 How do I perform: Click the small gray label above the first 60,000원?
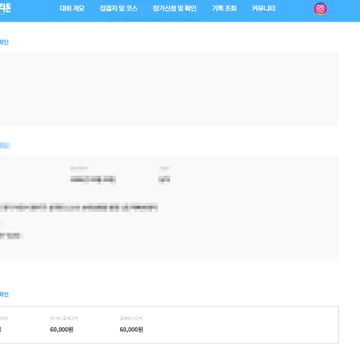pos(64,318)
